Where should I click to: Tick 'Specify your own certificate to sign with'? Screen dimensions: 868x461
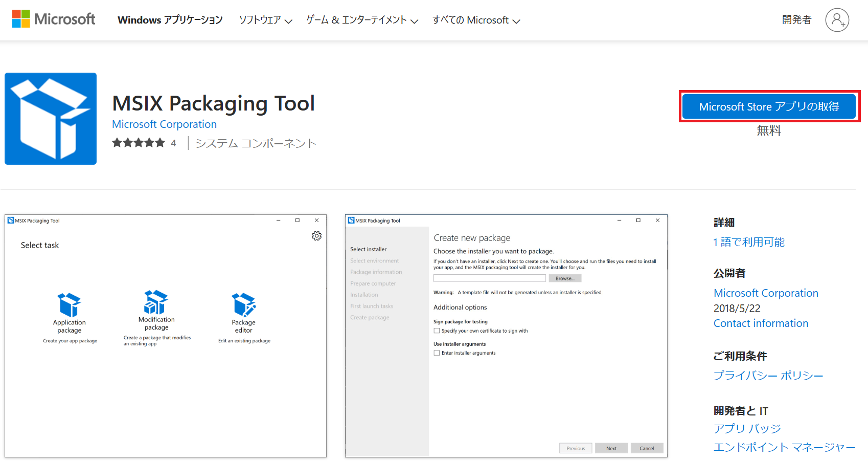click(437, 331)
